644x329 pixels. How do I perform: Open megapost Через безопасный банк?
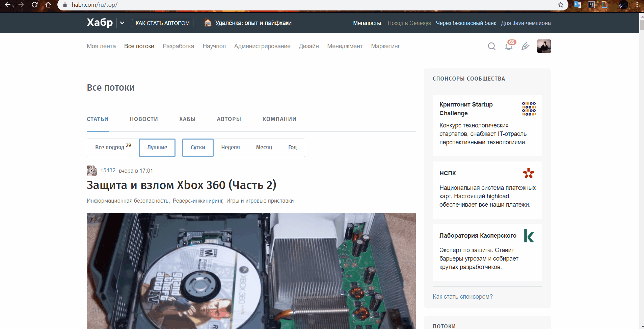pos(466,23)
